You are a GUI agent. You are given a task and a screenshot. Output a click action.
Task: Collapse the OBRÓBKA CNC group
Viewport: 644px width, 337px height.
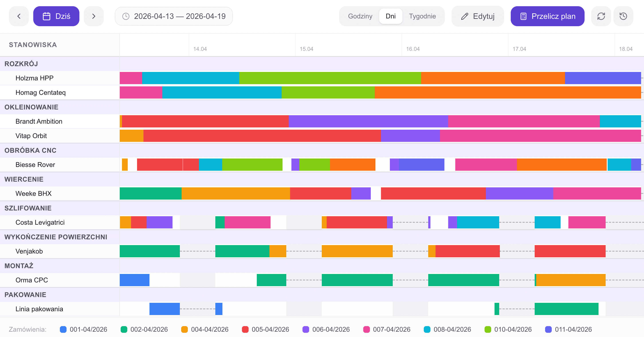30,150
